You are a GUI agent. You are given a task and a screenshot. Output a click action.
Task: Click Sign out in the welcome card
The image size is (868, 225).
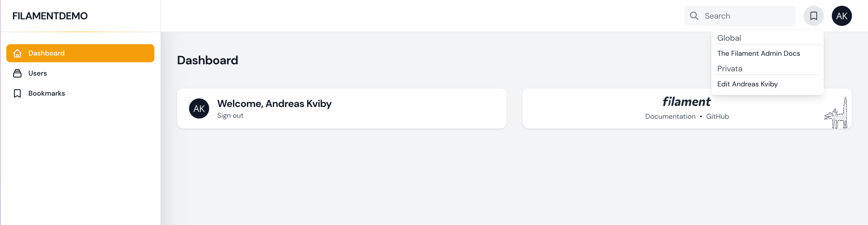[230, 115]
